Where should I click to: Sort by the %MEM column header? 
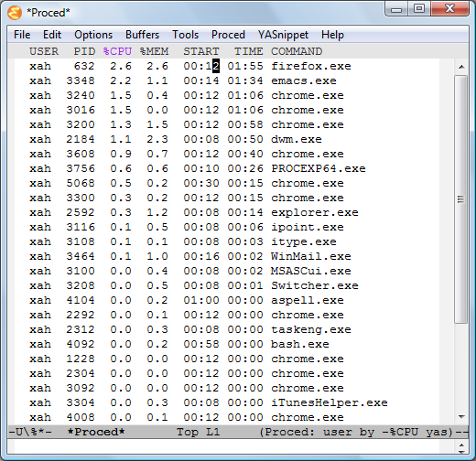click(154, 51)
